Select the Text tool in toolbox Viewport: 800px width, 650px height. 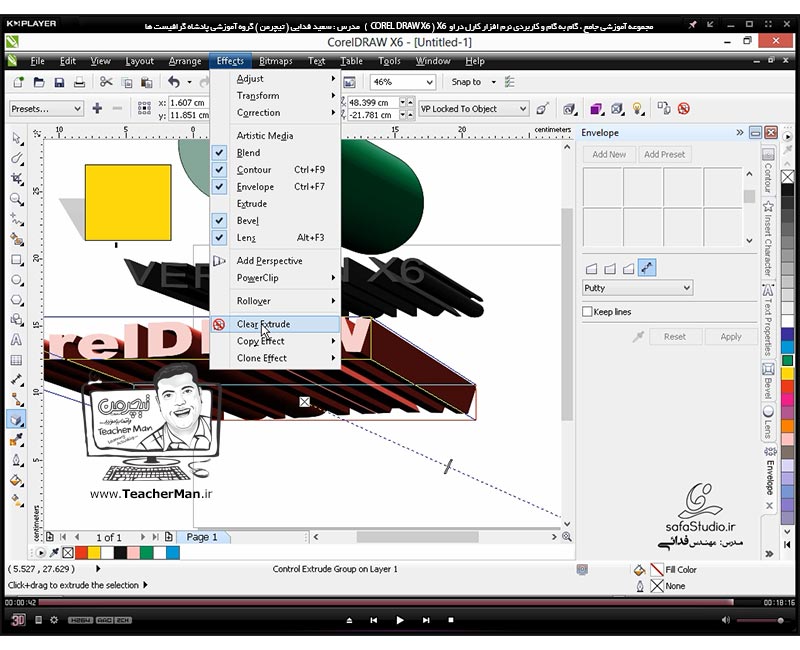tap(17, 340)
